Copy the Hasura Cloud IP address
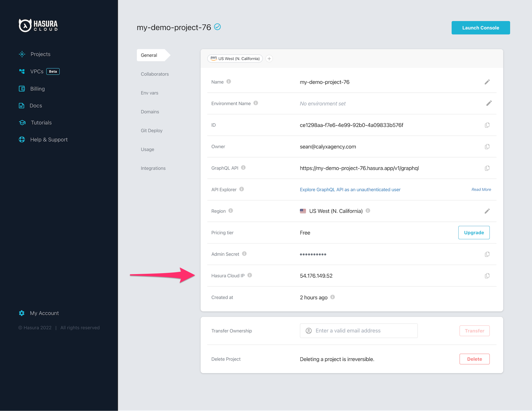 click(x=487, y=276)
